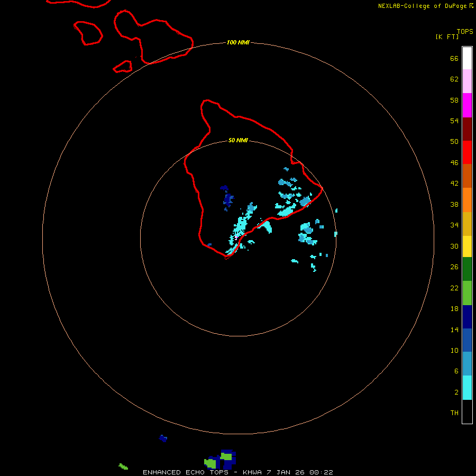Click the dark navy echo inside Big Island

(x=227, y=200)
